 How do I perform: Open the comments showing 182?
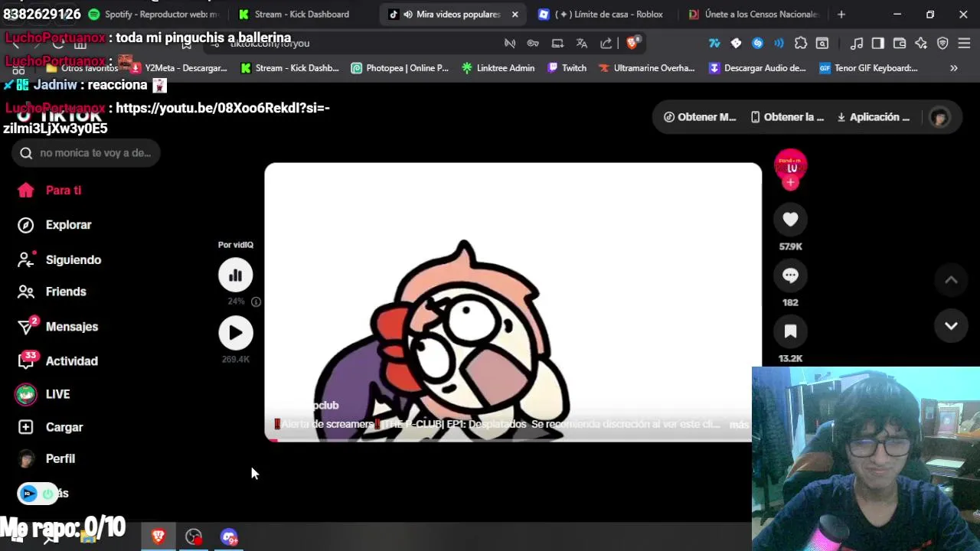790,275
